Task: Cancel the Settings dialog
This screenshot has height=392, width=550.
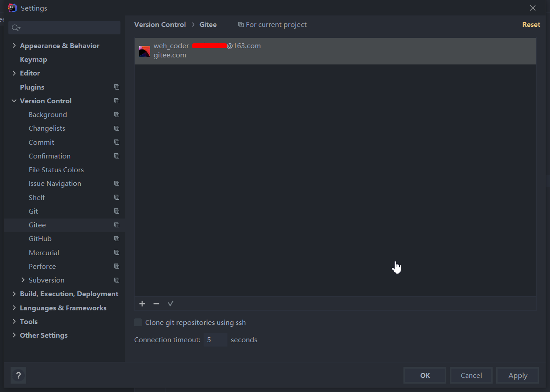Action: tap(471, 376)
